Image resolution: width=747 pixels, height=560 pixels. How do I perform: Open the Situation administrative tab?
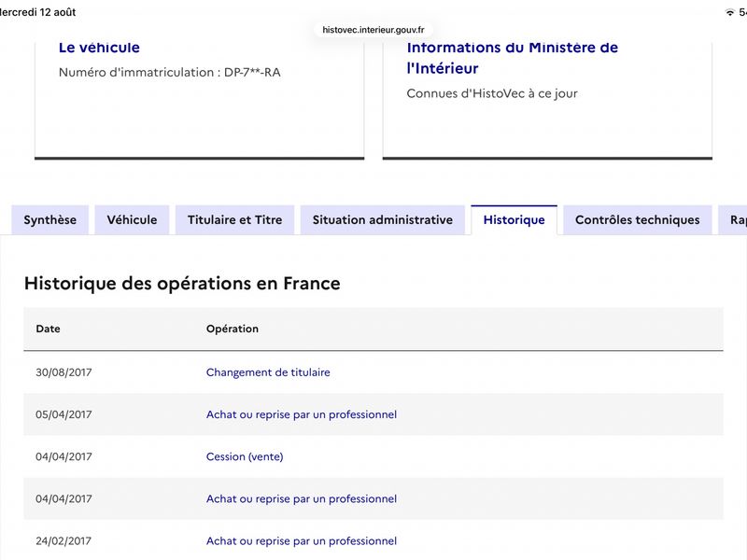[x=383, y=220]
